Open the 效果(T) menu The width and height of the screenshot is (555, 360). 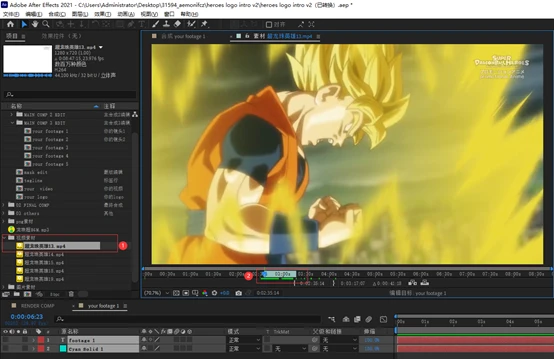coord(103,14)
